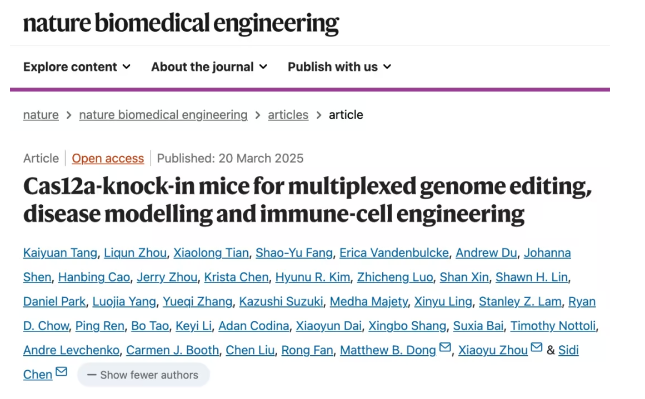Open author Kaiyuan Tang's profile
This screenshot has height=399, width=645.
(x=60, y=253)
